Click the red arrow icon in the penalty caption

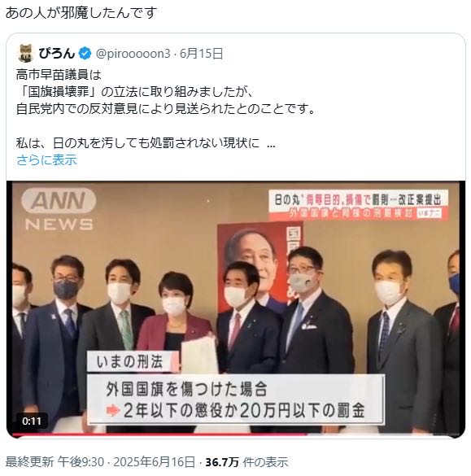[x=112, y=411]
